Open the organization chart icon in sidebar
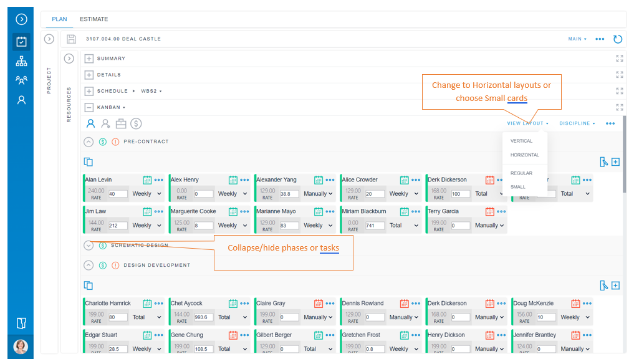Viewport: 629px width, 364px height. pyautogui.click(x=21, y=61)
